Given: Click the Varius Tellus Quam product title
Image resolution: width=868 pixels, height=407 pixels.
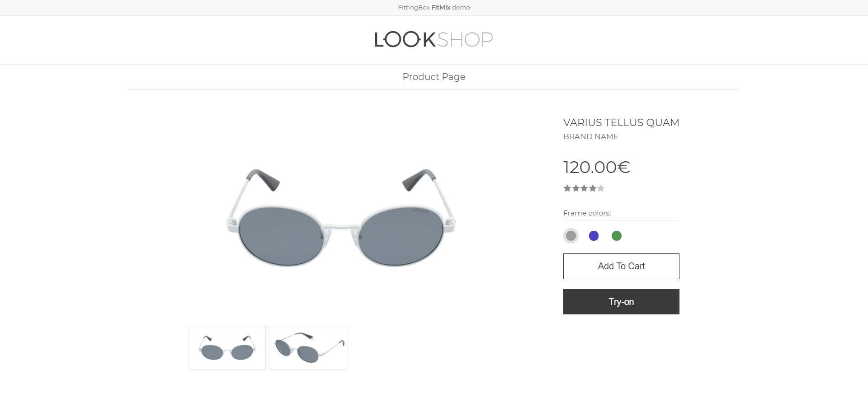Looking at the screenshot, I should [621, 122].
